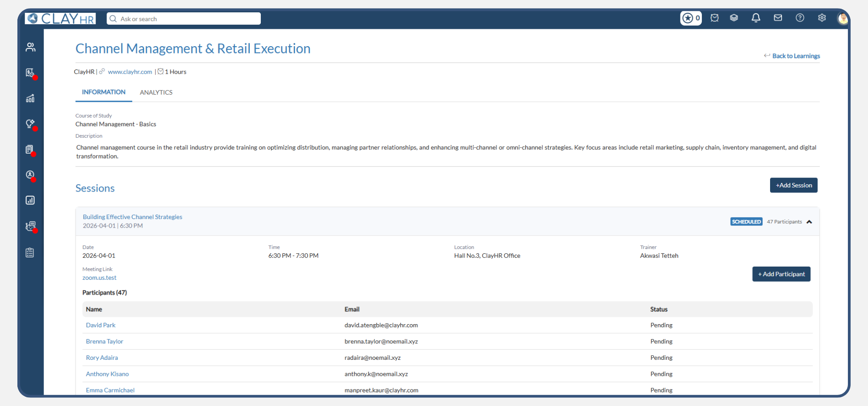The image size is (868, 406).
Task: Open Anthony Kisano participant profile
Action: [107, 374]
